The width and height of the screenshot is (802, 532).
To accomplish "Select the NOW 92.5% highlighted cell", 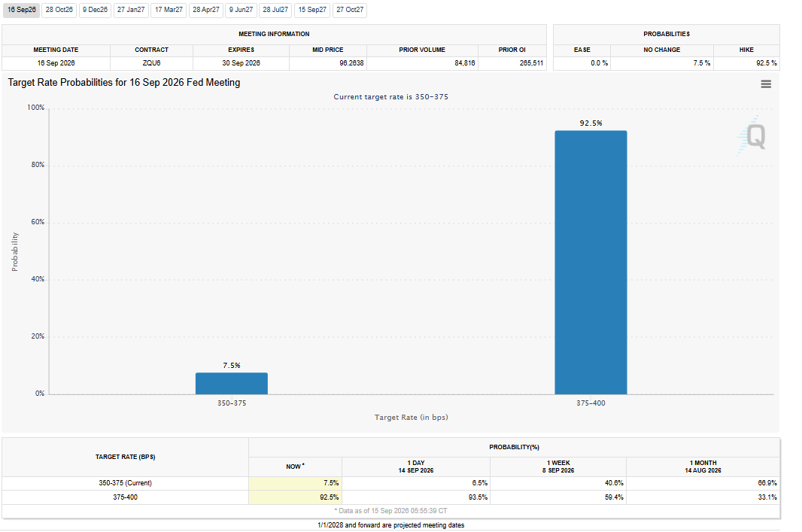I will click(x=295, y=497).
